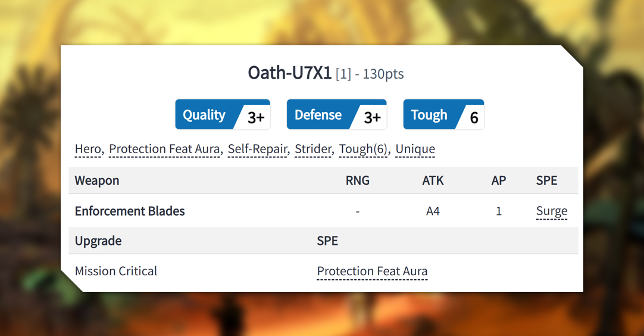644x336 pixels.
Task: Click the Defense 3+ stat badge
Action: tap(336, 115)
